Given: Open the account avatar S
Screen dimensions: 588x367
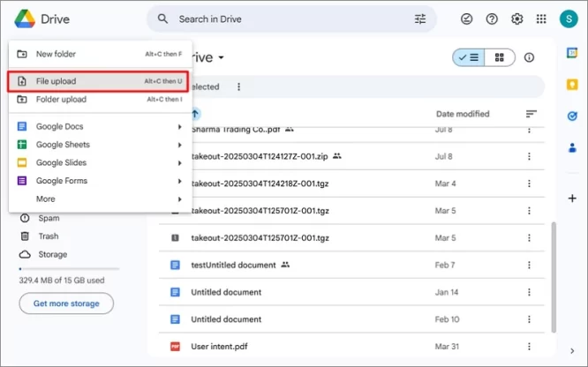Looking at the screenshot, I should click(x=569, y=19).
